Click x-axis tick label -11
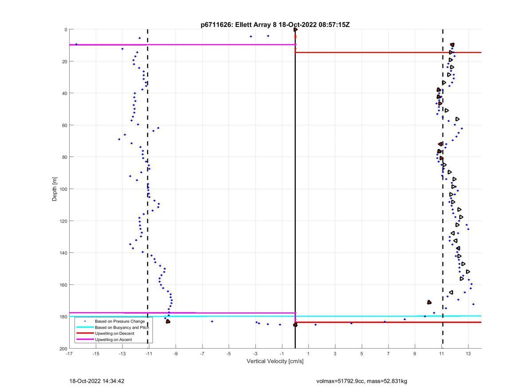Screen dimensions: 532x392 (149, 353)
